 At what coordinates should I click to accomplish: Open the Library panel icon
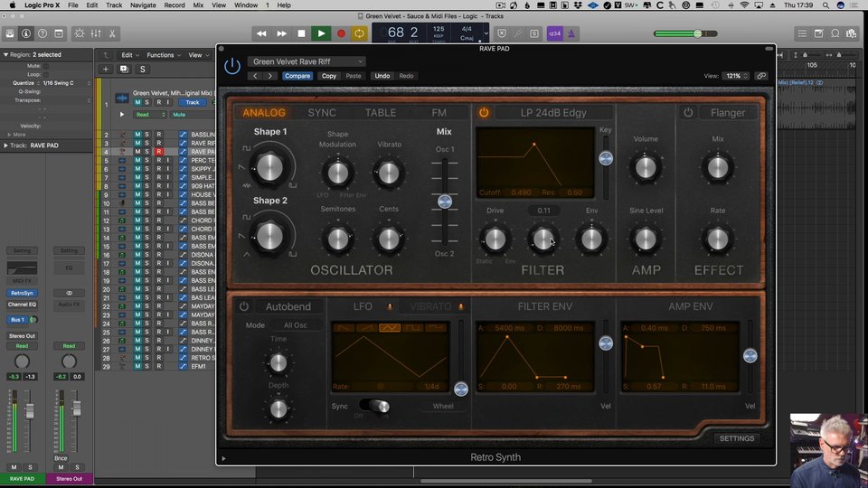pyautogui.click(x=10, y=33)
